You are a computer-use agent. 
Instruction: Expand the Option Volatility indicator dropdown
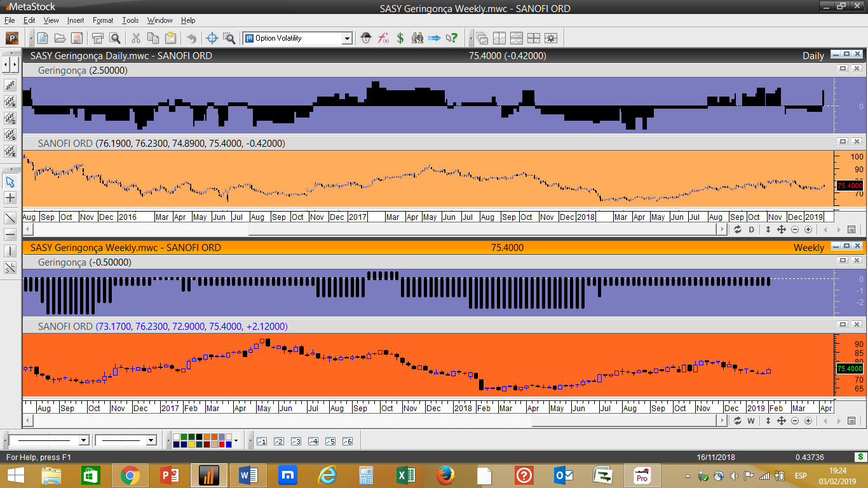pyautogui.click(x=347, y=39)
